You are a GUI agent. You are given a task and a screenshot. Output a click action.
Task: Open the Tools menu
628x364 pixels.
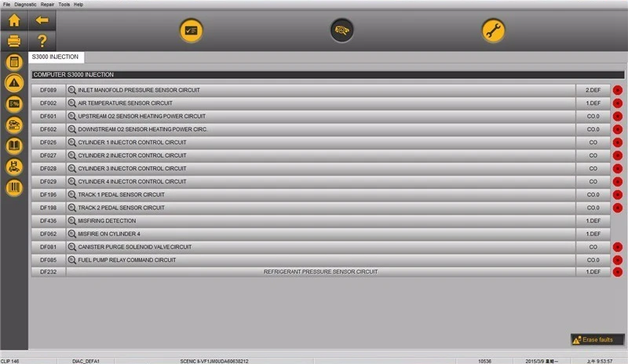[64, 5]
